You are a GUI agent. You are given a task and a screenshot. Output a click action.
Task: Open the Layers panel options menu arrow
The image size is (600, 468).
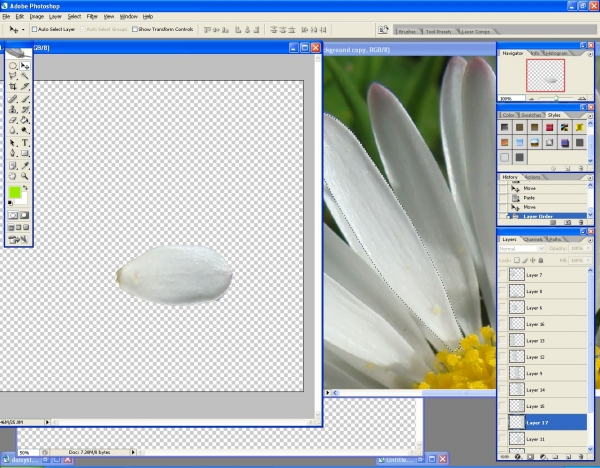590,240
